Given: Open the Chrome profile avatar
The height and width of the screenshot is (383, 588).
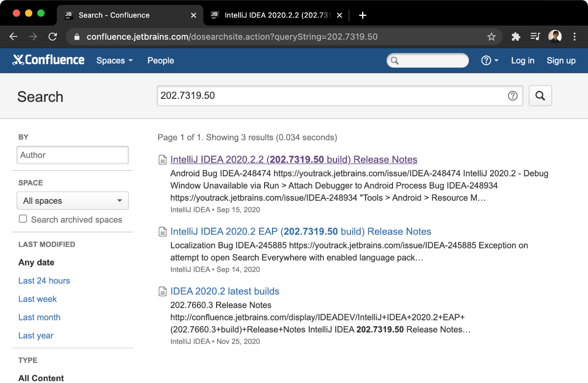Looking at the screenshot, I should click(x=555, y=37).
